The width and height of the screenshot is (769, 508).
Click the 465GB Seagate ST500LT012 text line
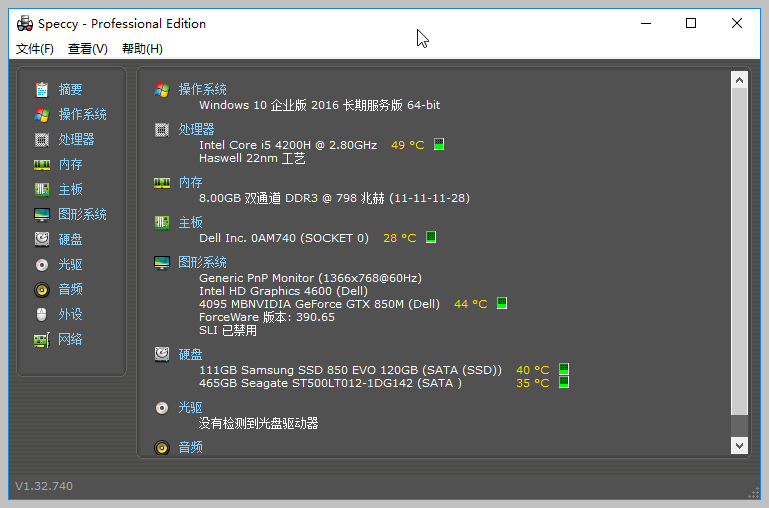coord(330,383)
